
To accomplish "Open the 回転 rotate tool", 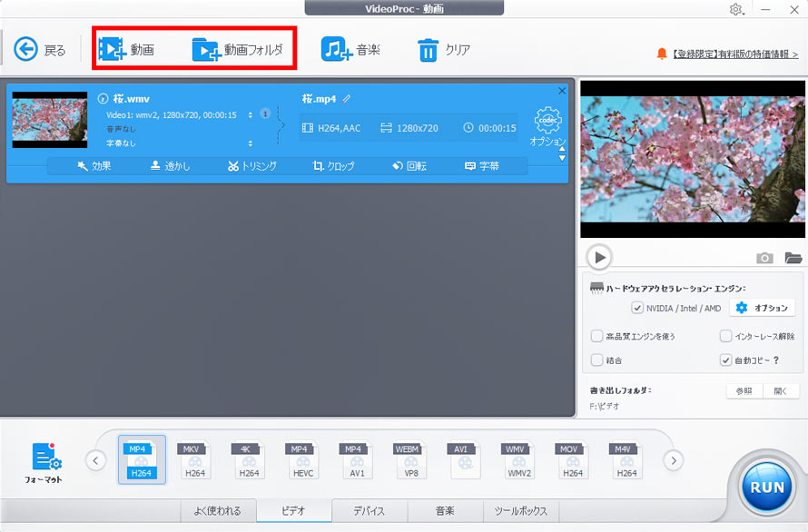I will point(409,166).
